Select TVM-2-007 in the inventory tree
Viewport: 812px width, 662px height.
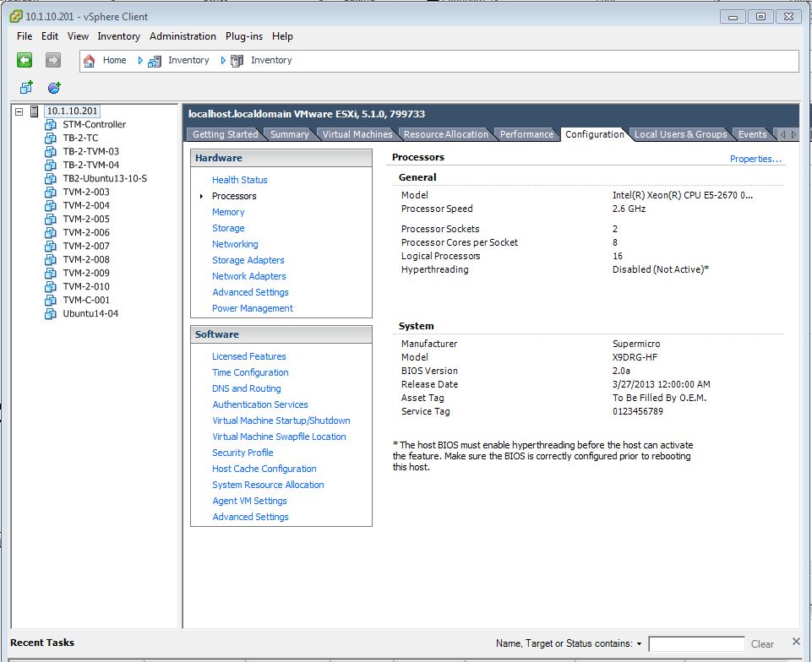85,246
